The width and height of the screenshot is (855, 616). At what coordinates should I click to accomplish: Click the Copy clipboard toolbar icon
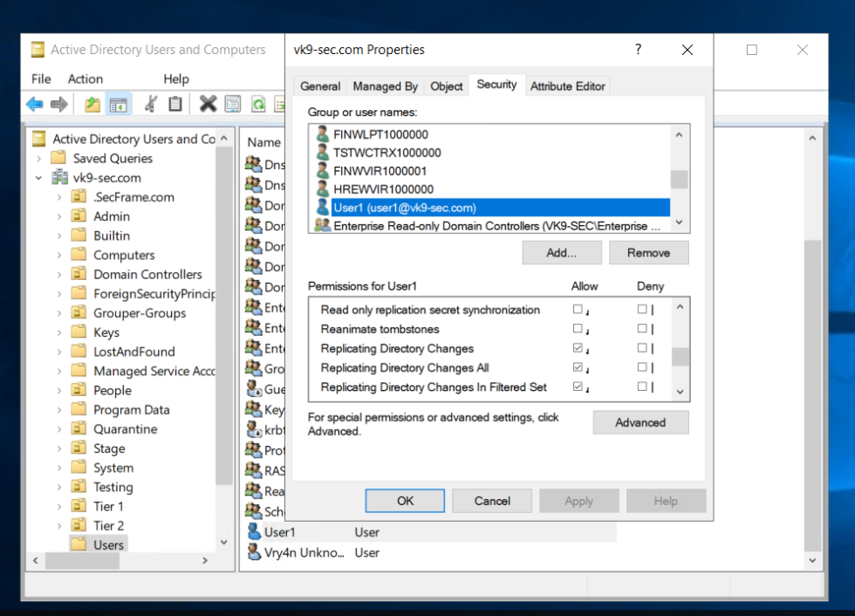coord(175,104)
